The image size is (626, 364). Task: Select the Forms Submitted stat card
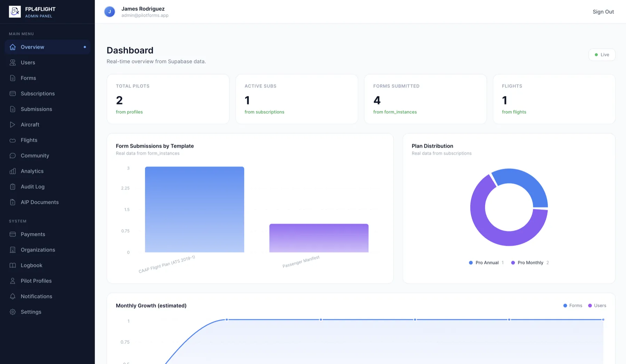click(x=425, y=99)
